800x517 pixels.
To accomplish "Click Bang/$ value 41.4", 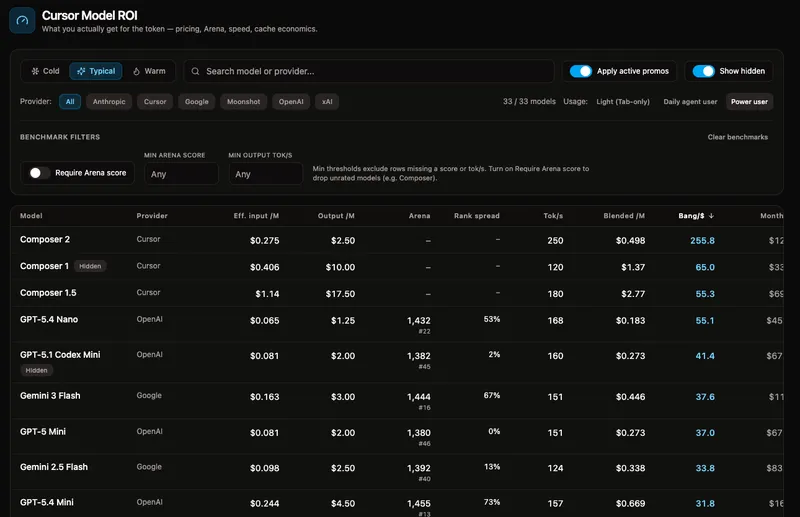I will click(x=705, y=356).
